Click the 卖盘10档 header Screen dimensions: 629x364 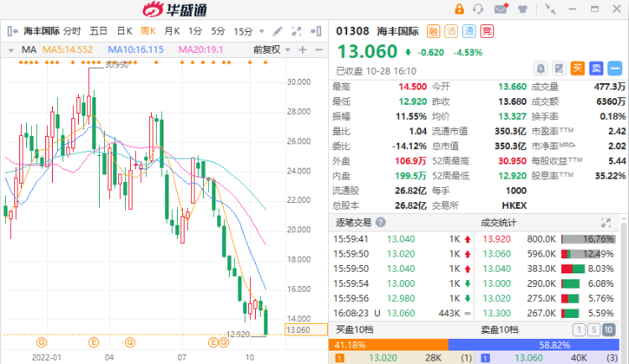pos(500,330)
